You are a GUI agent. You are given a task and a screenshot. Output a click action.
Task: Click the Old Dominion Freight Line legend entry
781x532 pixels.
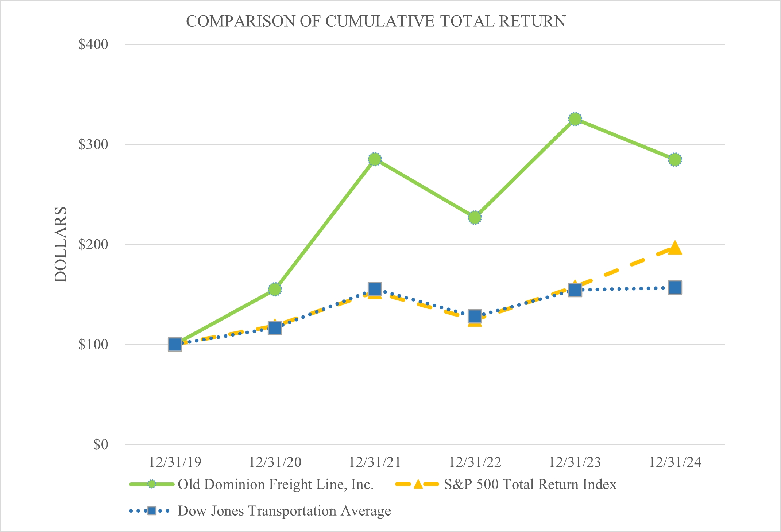(x=275, y=484)
